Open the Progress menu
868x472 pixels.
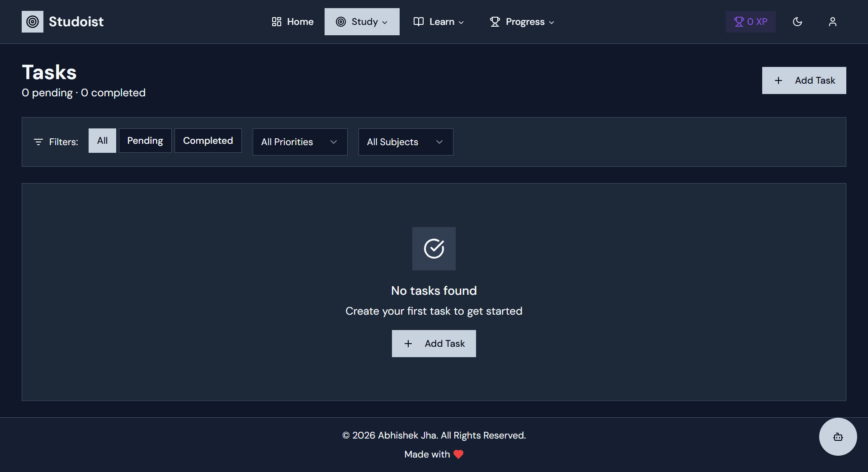click(x=521, y=21)
